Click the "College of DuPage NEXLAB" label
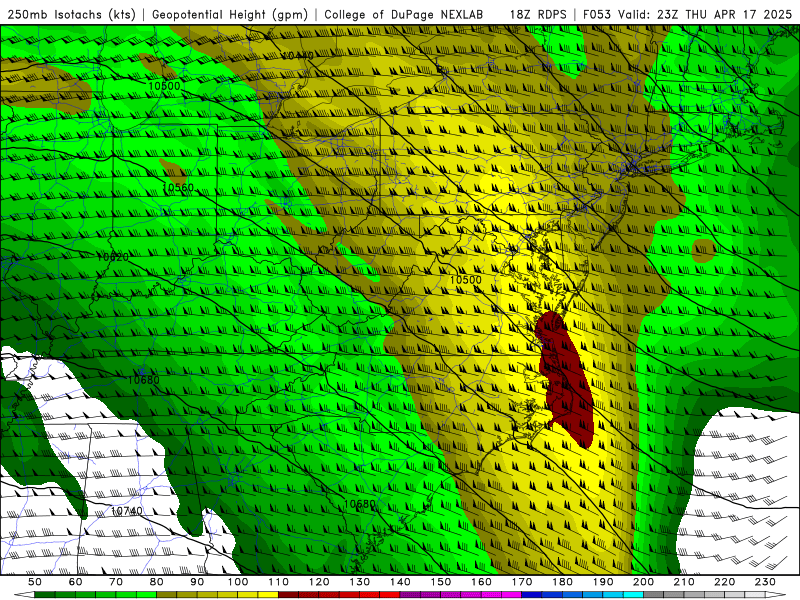Image resolution: width=800 pixels, height=600 pixels. [404, 14]
